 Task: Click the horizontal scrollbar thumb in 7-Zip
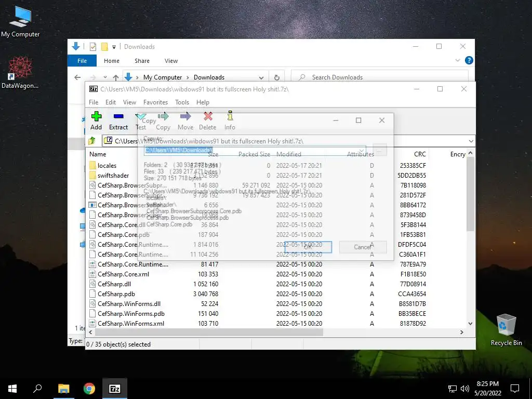pos(208,332)
